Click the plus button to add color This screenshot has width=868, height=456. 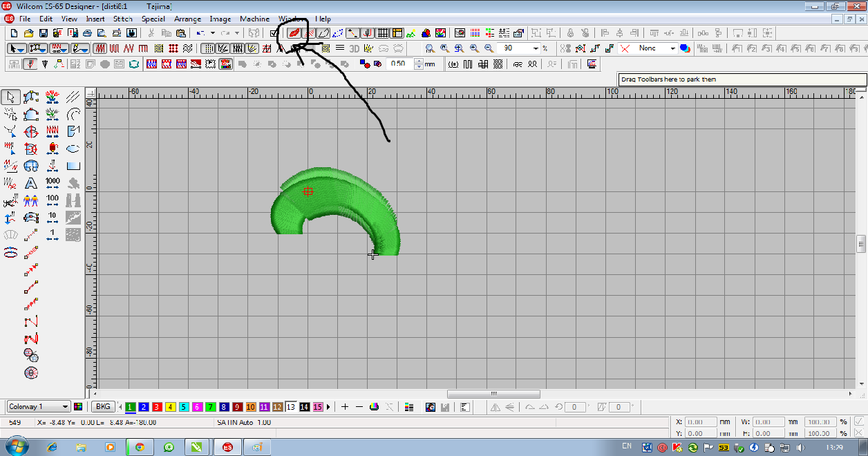pos(345,407)
